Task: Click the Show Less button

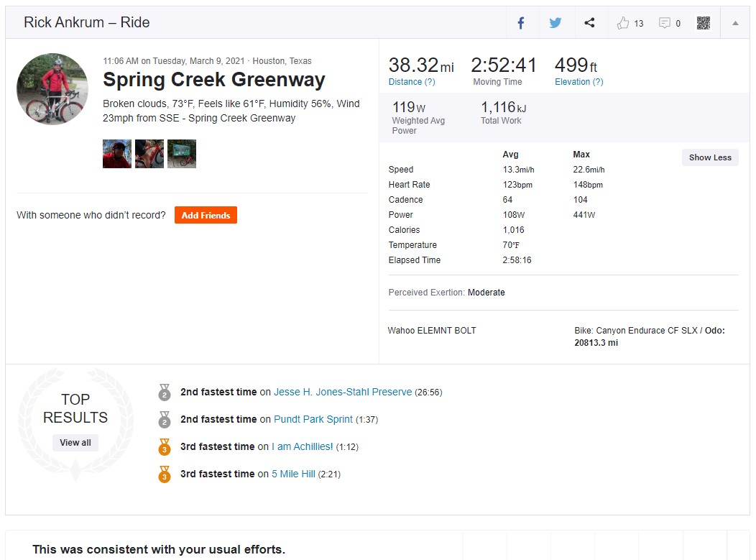Action: [710, 157]
